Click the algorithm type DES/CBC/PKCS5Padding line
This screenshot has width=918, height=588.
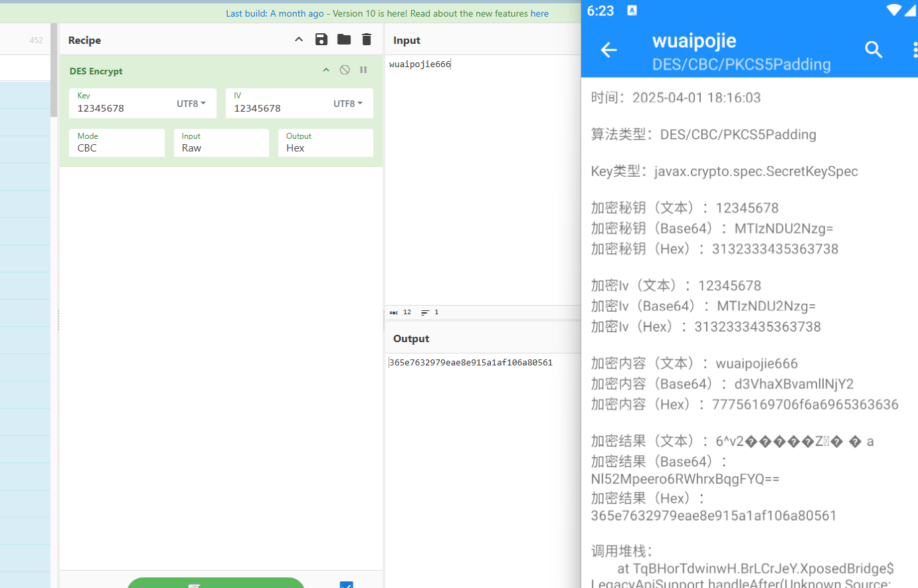click(703, 134)
